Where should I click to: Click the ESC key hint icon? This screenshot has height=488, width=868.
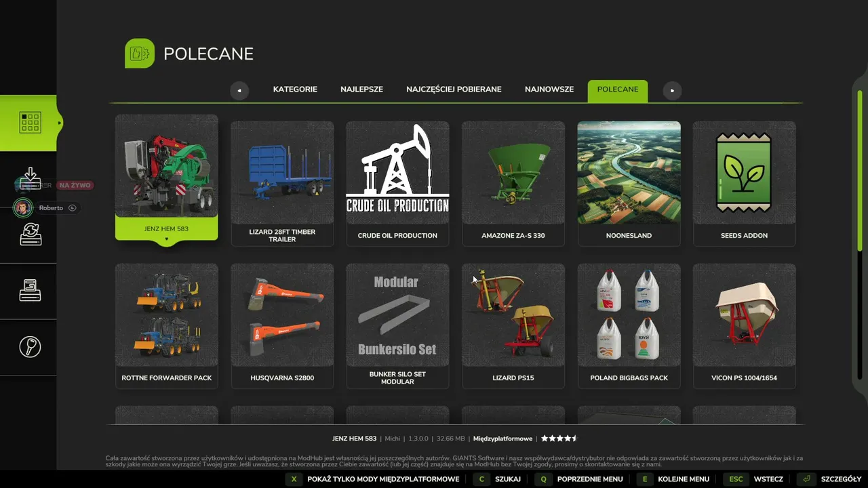coord(736,479)
